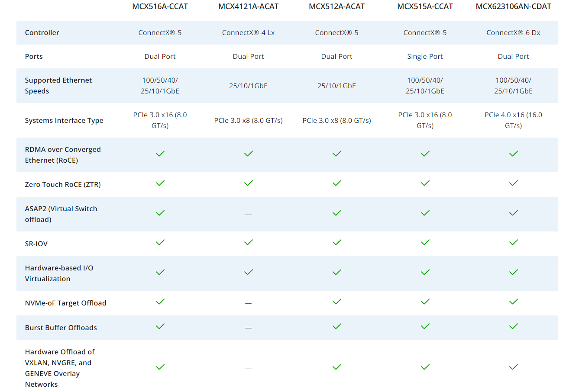
Task: Click the MCX515A-CCAT column header
Action: 425,6
